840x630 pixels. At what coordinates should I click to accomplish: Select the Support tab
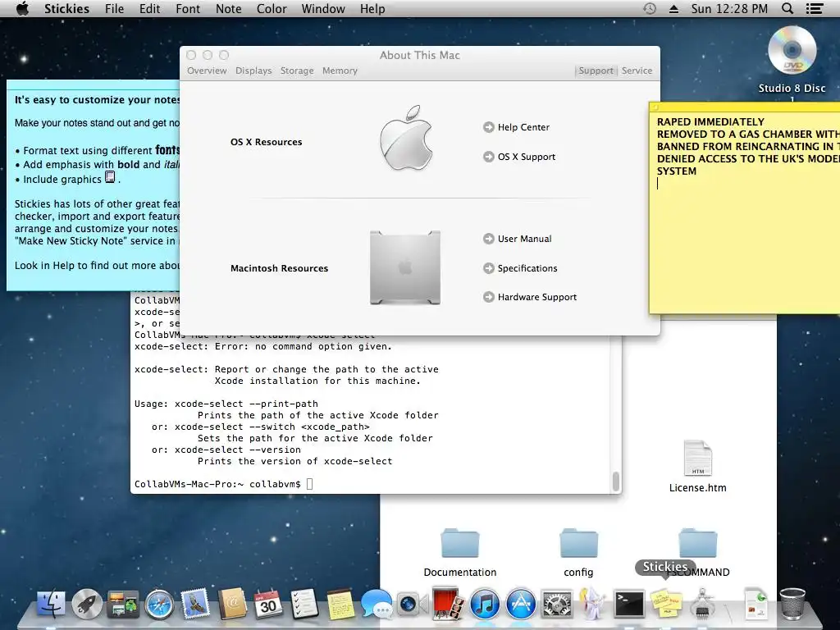pyautogui.click(x=596, y=71)
